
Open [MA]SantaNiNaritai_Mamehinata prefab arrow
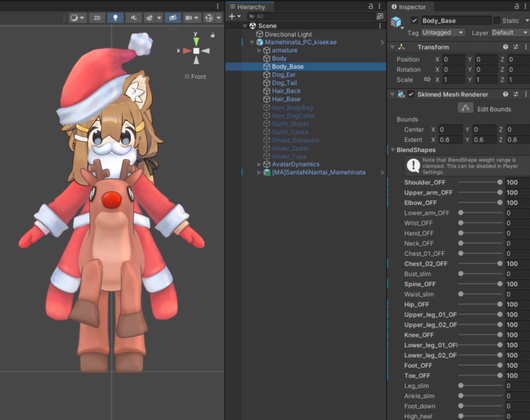coord(382,172)
